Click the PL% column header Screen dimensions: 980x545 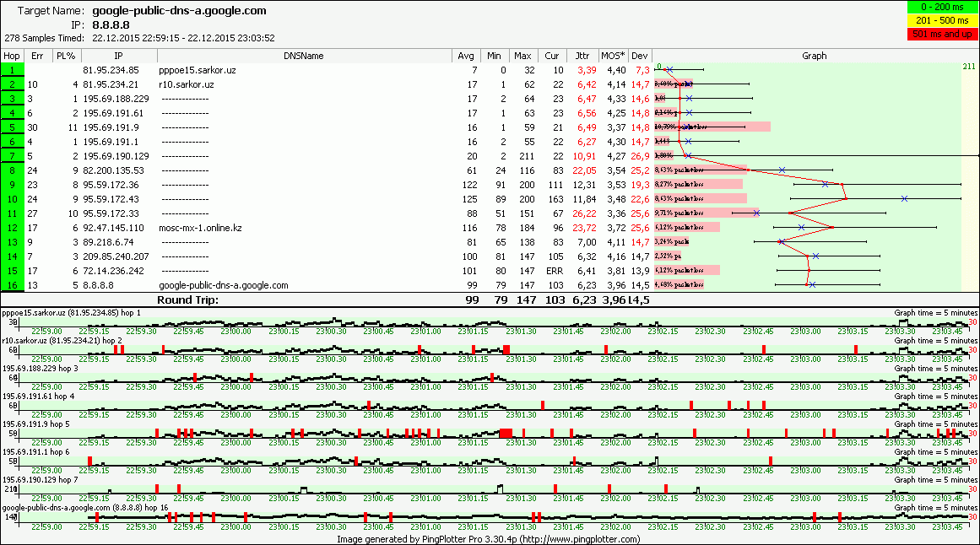[x=64, y=56]
